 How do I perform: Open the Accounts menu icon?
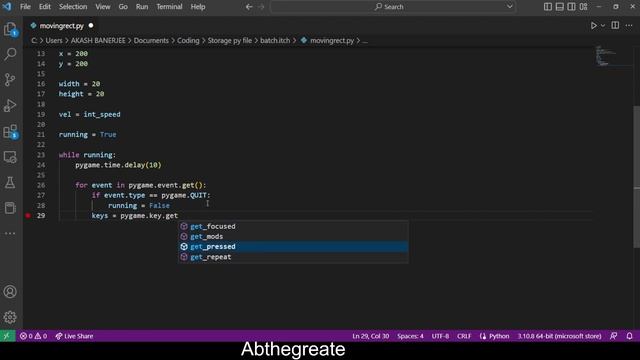point(10,291)
